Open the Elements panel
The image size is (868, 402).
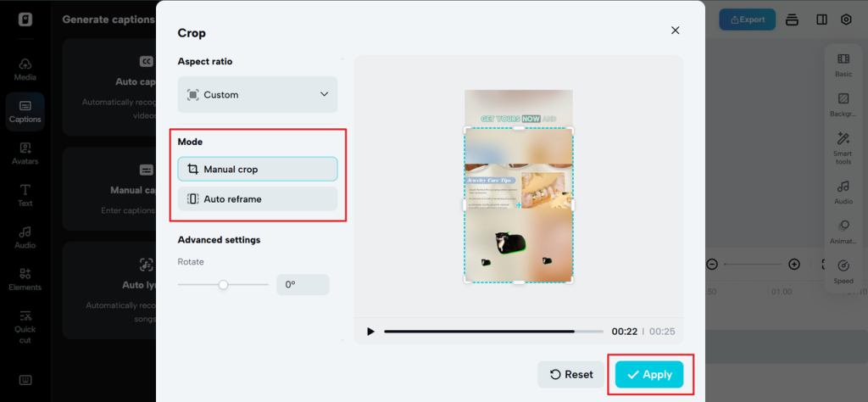coord(25,280)
